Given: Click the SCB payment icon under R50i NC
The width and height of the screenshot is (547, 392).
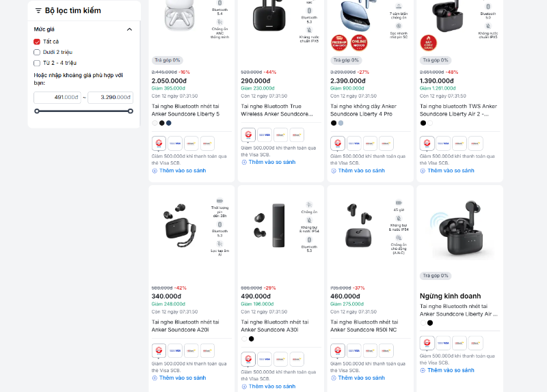Looking at the screenshot, I should tap(337, 350).
